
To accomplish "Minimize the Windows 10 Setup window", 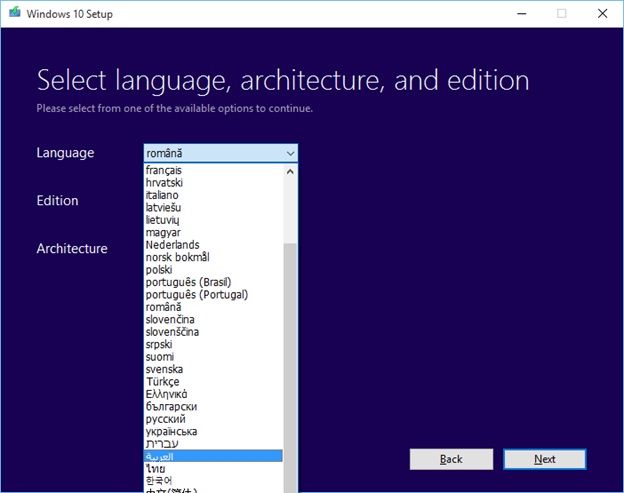I will pyautogui.click(x=522, y=14).
